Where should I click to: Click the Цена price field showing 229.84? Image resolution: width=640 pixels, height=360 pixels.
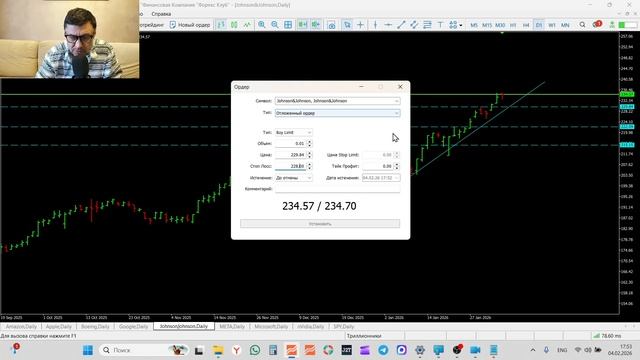coord(290,155)
